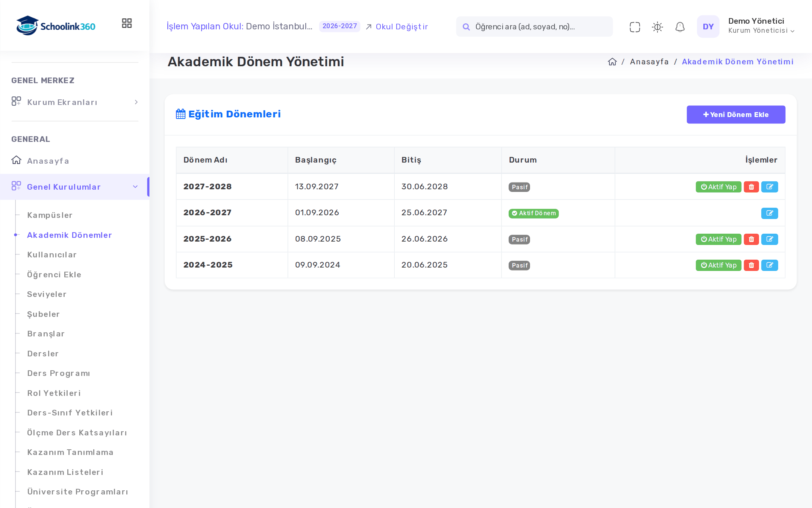Open Kazanım Tanımlama submenu item
The height and width of the screenshot is (508, 812).
[x=70, y=452]
